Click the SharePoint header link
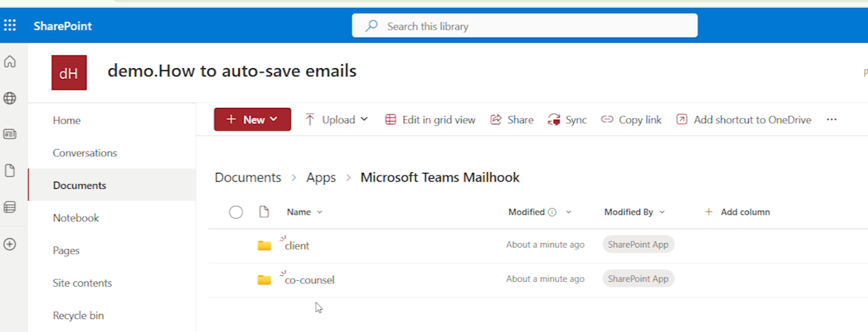Viewport: 868px width, 332px height. (63, 26)
